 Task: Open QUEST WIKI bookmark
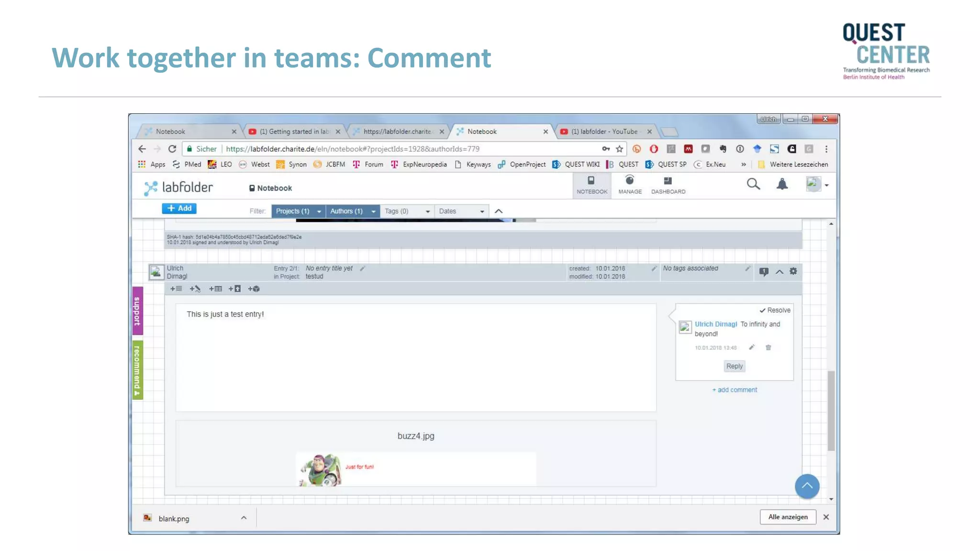576,165
